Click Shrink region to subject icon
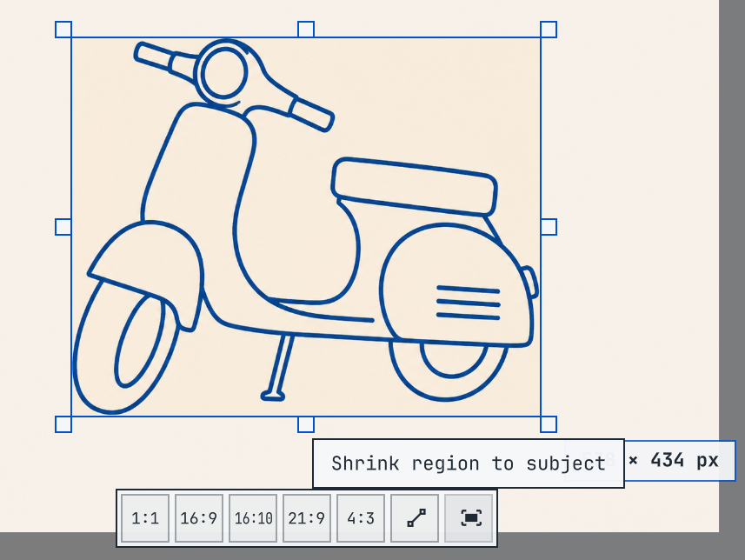 coord(469,518)
